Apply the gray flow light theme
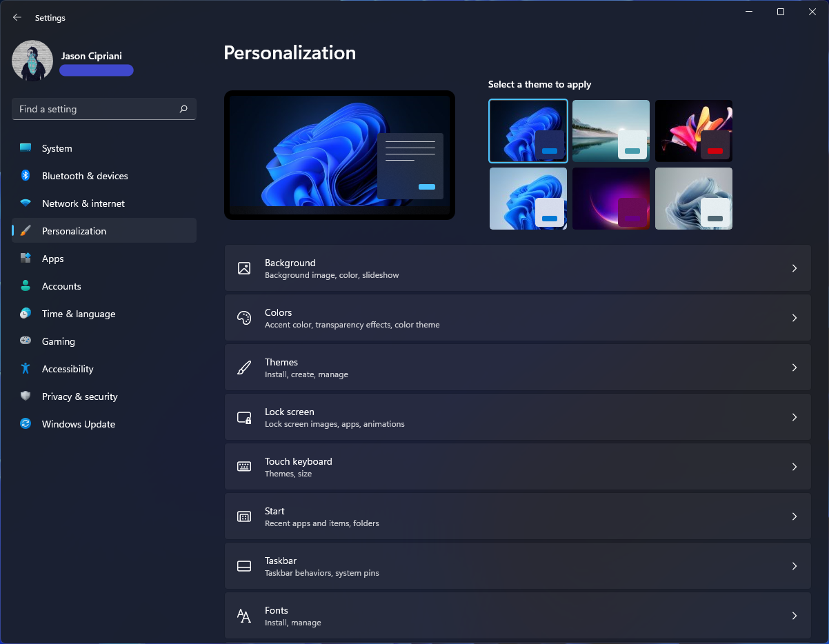The image size is (829, 644). tap(694, 199)
